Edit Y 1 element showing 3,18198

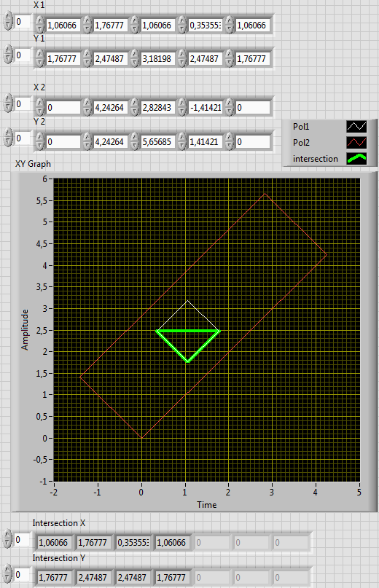pos(157,59)
